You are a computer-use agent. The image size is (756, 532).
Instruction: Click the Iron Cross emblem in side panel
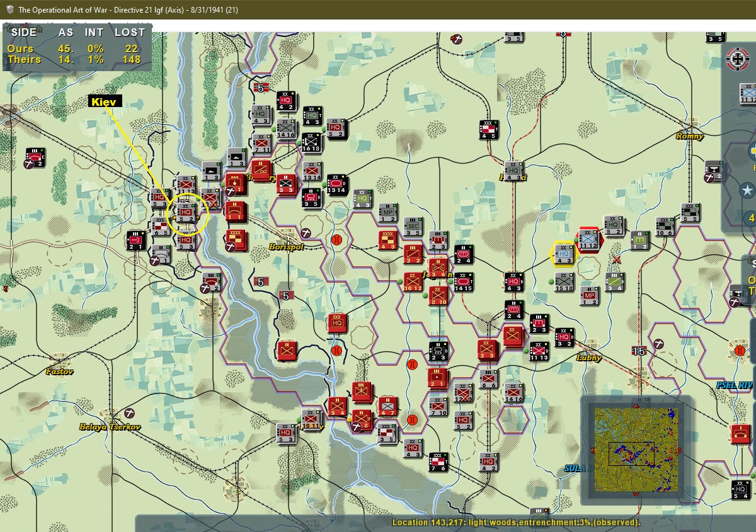click(738, 59)
